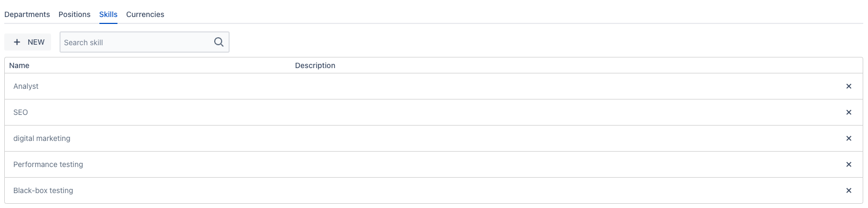Delete the Black-box testing skill
This screenshot has width=868, height=208.
click(x=848, y=190)
